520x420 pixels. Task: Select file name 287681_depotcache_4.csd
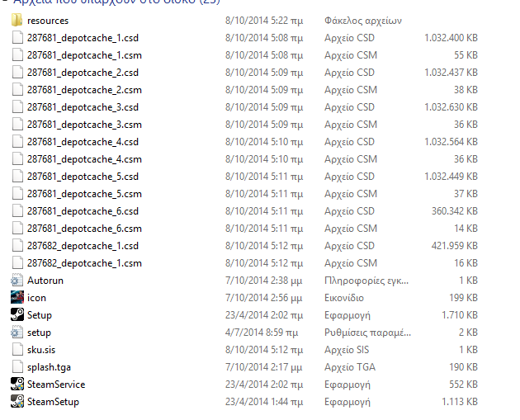[x=83, y=142]
